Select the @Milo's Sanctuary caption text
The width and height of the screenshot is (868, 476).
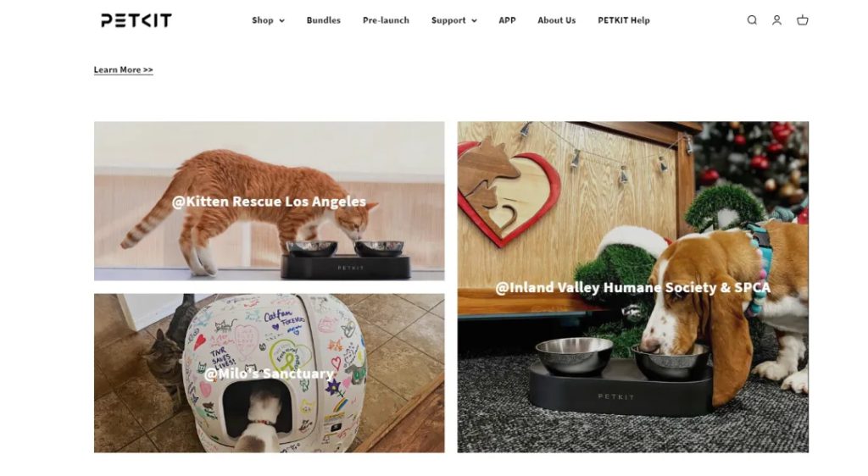click(269, 374)
